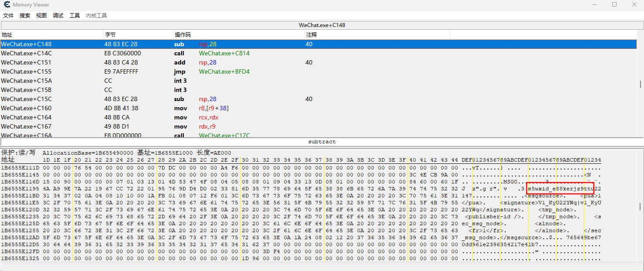
Task: Click the ASCII text wxid_e88kerjz9ttu
Action: pyautogui.click(x=564, y=189)
